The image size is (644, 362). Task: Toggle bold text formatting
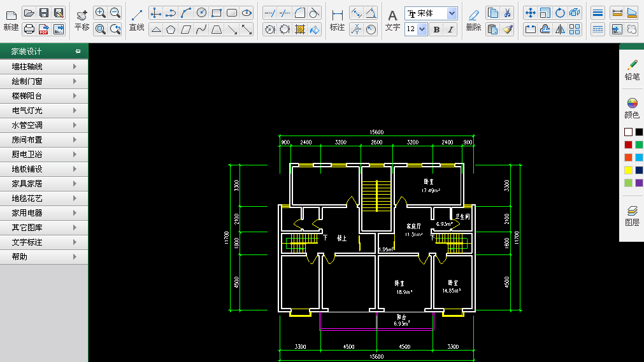tap(436, 29)
